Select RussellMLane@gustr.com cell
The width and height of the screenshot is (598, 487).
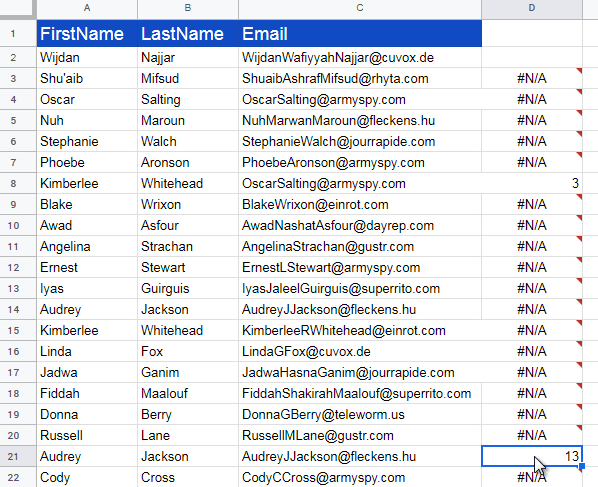tap(360, 435)
